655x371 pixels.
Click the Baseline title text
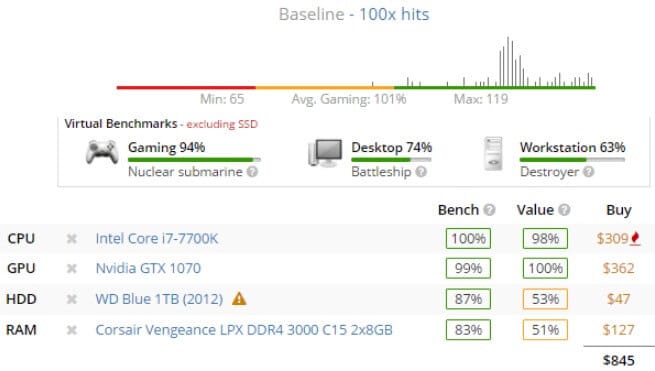pos(312,14)
